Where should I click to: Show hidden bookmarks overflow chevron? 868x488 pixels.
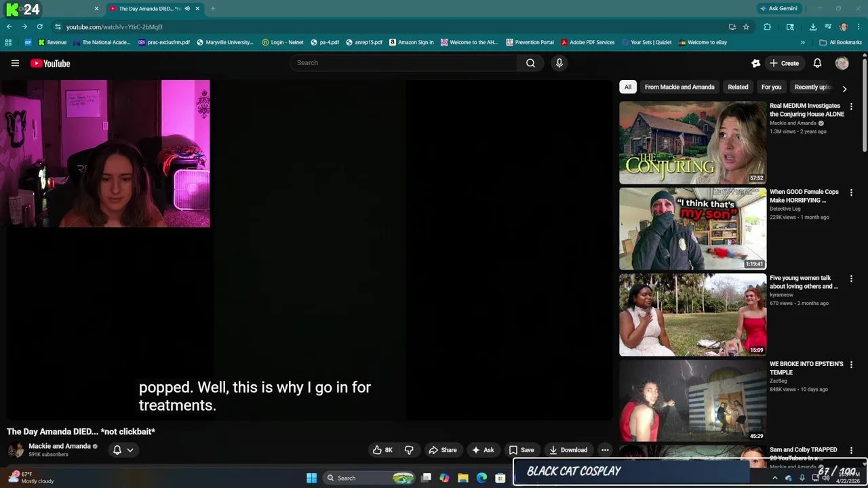803,42
